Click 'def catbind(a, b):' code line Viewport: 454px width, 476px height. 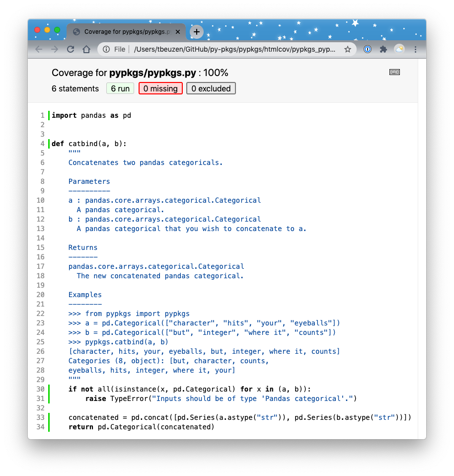click(x=89, y=144)
